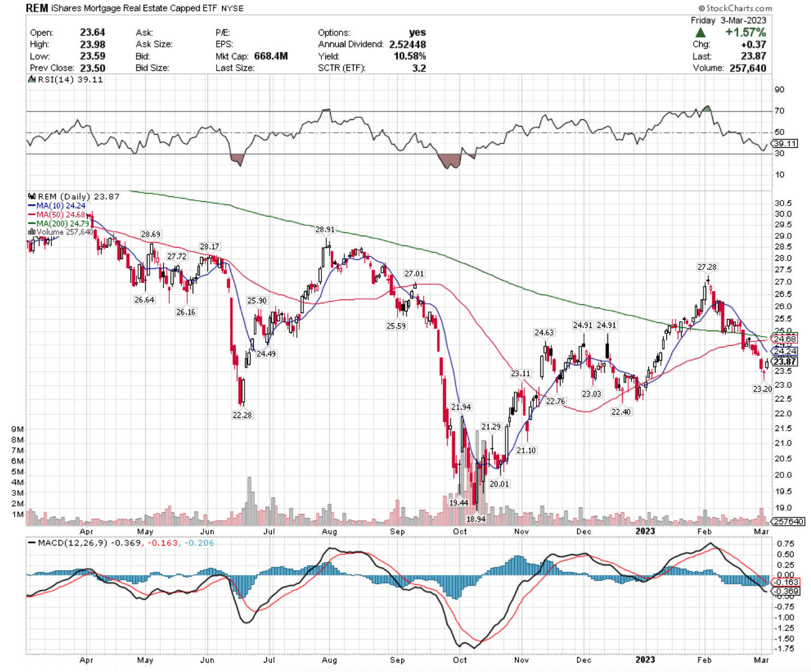Click the Yield value 10.58%
This screenshot has width=811, height=672.
pos(410,56)
